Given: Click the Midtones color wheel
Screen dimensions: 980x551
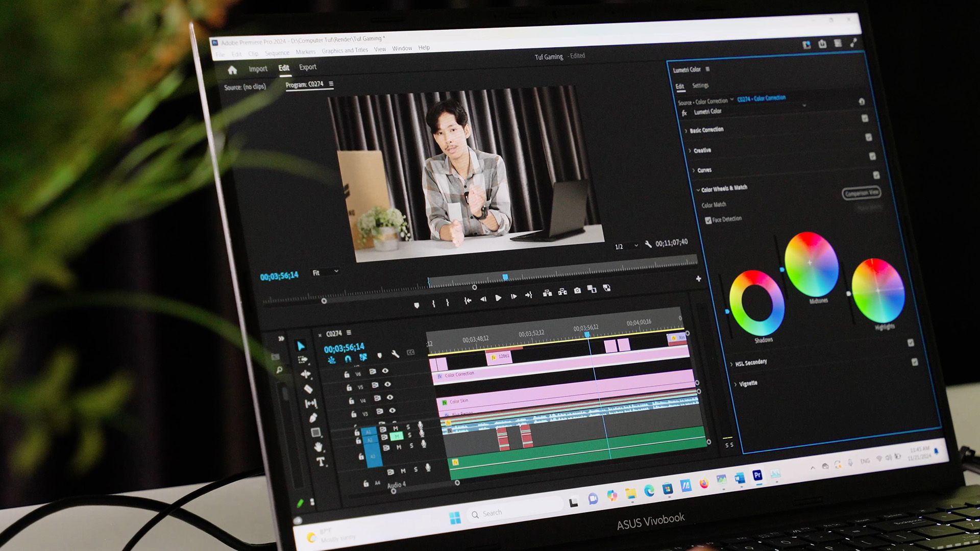Looking at the screenshot, I should tap(811, 264).
